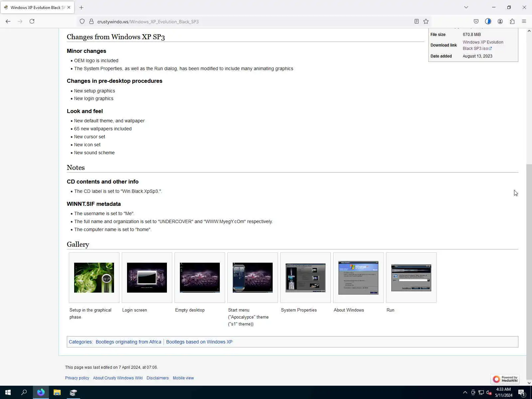Open the muted volume tray icon

coord(489,392)
